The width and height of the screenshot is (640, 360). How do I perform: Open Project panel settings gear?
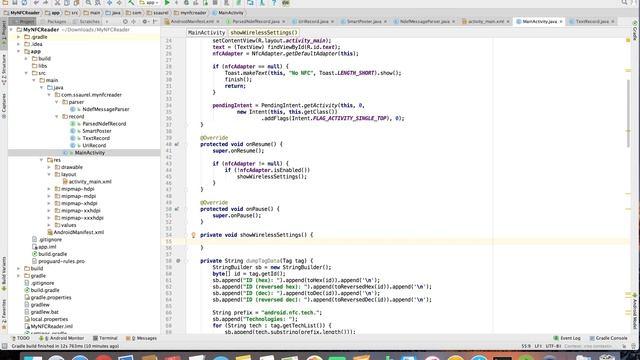[145, 21]
